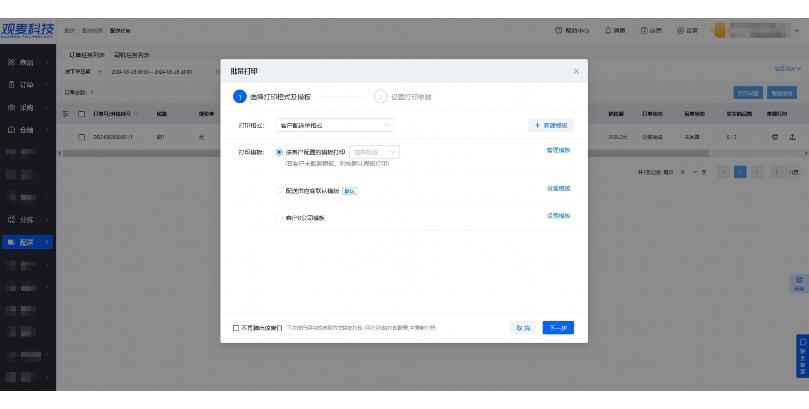This screenshot has height=409, width=809.
Task: Open the page size dropdown showing 10
Action: (x=688, y=172)
